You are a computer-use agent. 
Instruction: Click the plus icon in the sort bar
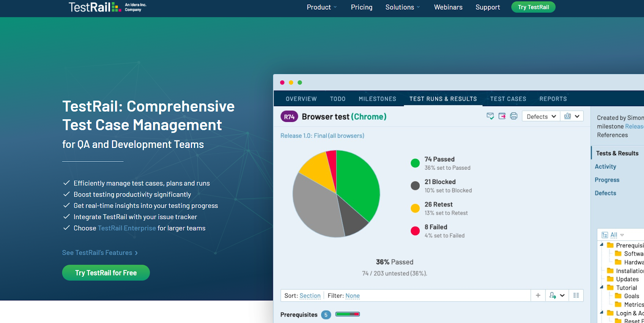click(538, 295)
